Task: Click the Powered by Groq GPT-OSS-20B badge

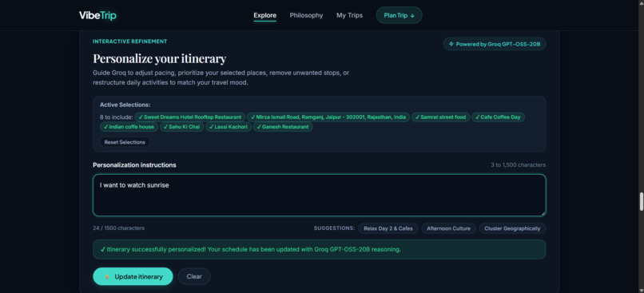Action: [x=494, y=44]
